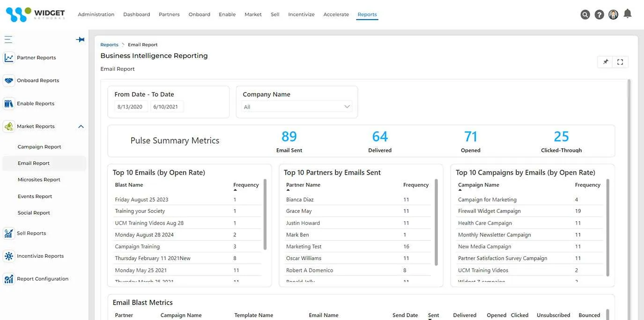Click the Incentivize Reports sidebar icon
Screen dimensions: 644x320
pyautogui.click(x=8, y=256)
